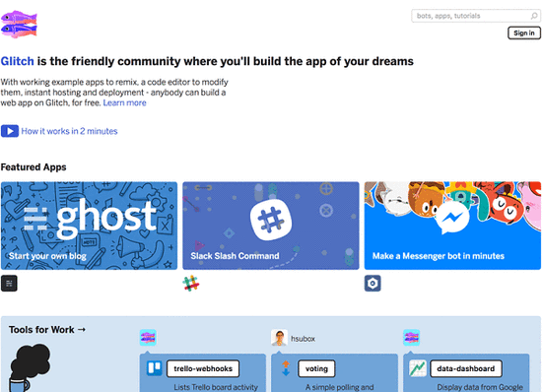The image size is (542, 392).
Task: Click the Slack hashtag logo on card
Action: coord(271,220)
